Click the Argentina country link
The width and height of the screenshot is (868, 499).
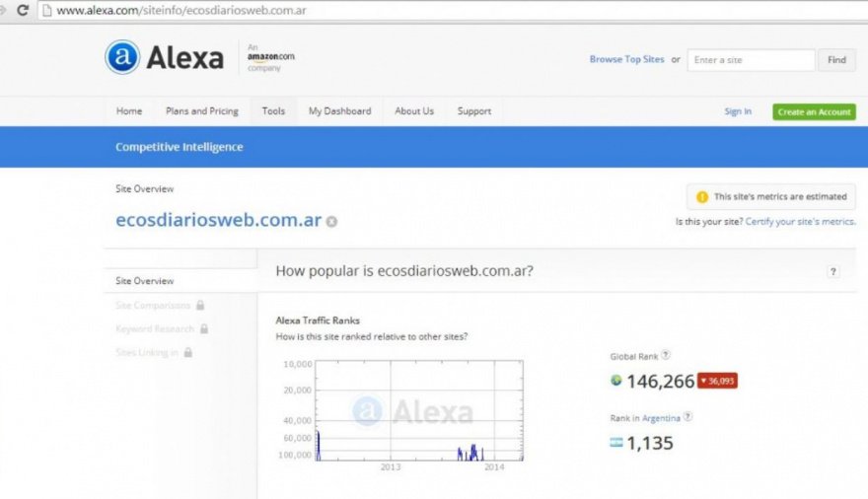(661, 418)
